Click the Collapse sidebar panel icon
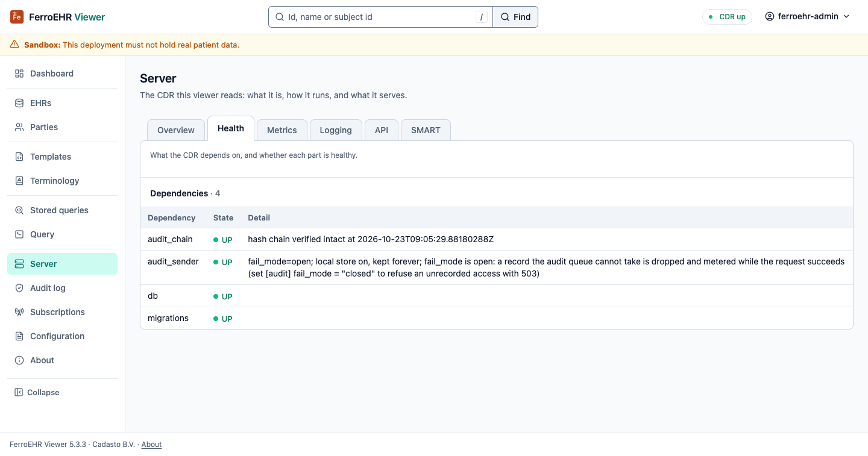Image resolution: width=868 pixels, height=456 pixels. click(19, 392)
